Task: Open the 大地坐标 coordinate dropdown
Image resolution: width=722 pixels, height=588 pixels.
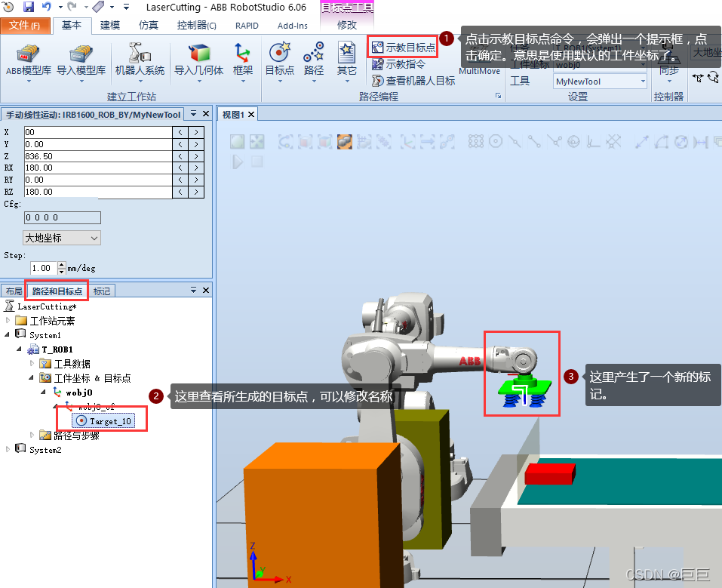Action: pyautogui.click(x=62, y=238)
